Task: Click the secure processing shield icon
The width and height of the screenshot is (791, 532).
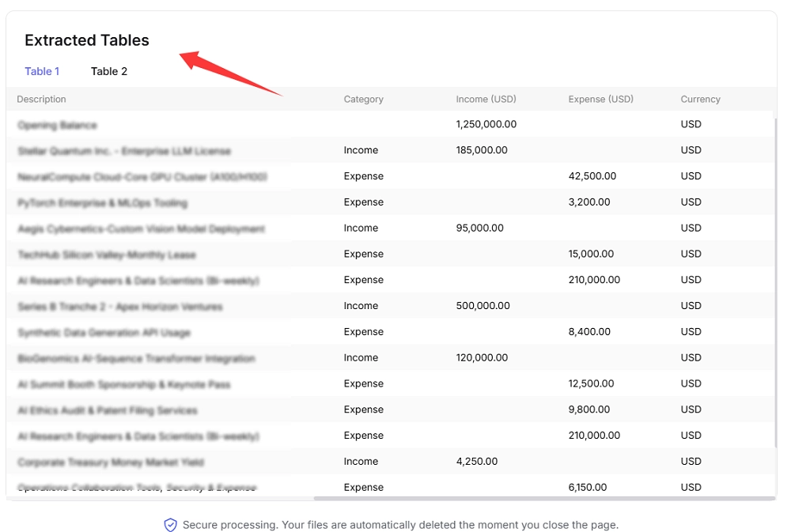Action: pyautogui.click(x=171, y=524)
